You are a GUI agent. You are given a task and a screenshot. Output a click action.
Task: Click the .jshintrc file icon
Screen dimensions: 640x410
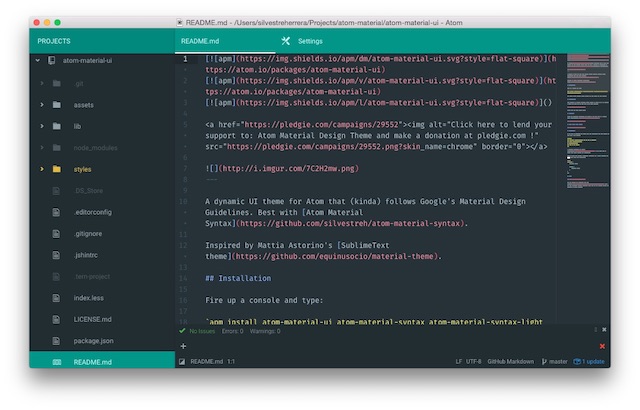[x=56, y=255]
